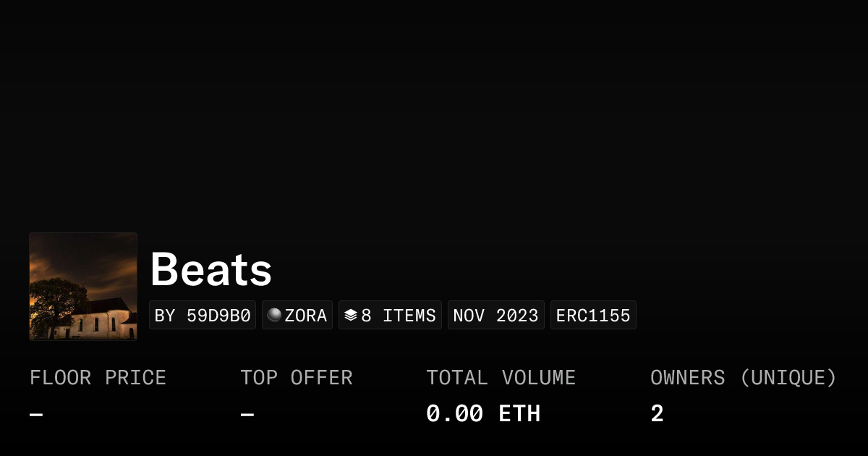Screen dimensions: 868x456
Task: Click the Zora chain sphere icon
Action: point(274,315)
